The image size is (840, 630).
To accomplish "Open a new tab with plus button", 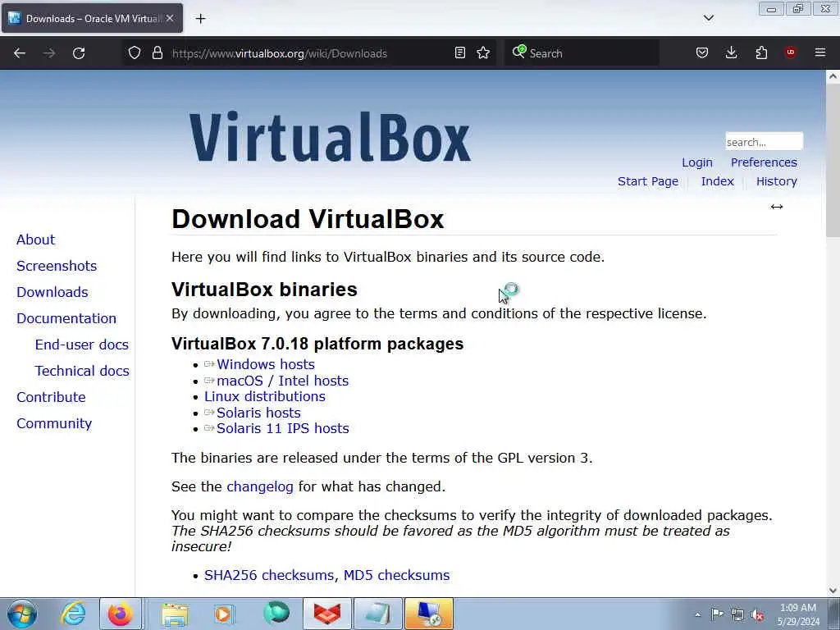I will (200, 18).
